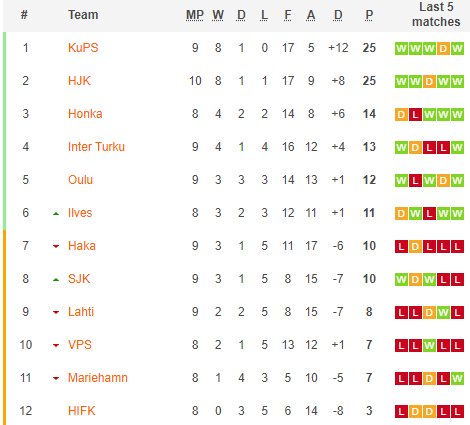
Task: Click the green W badge in VPS's last matches
Action: point(429,345)
